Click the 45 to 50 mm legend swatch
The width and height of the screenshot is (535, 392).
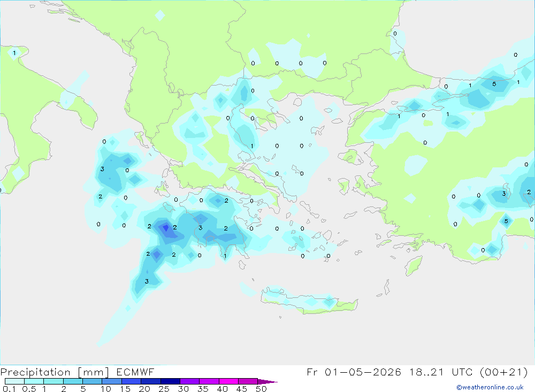point(248,381)
